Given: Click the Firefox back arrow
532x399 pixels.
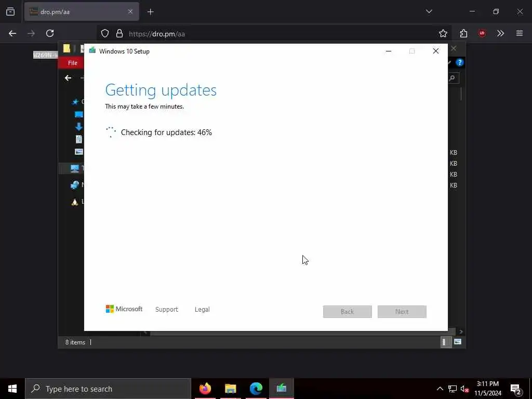Looking at the screenshot, I should (12, 33).
